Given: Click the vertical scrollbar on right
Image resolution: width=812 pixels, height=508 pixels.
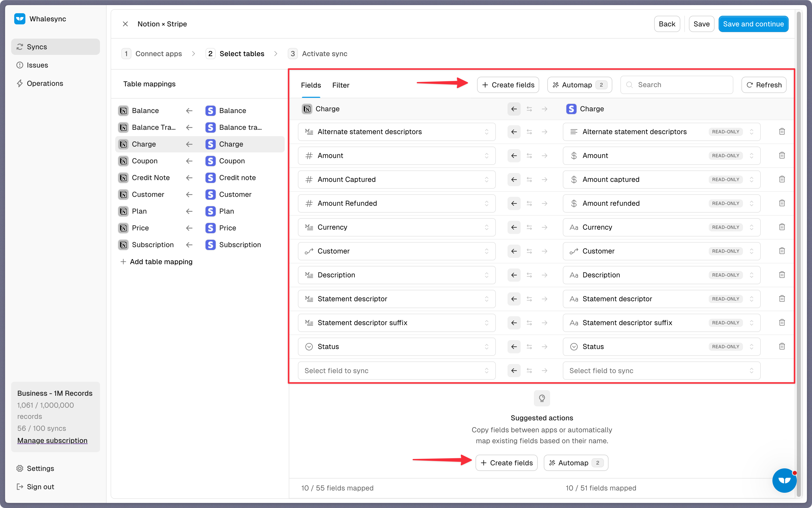Looking at the screenshot, I should pyautogui.click(x=799, y=254).
